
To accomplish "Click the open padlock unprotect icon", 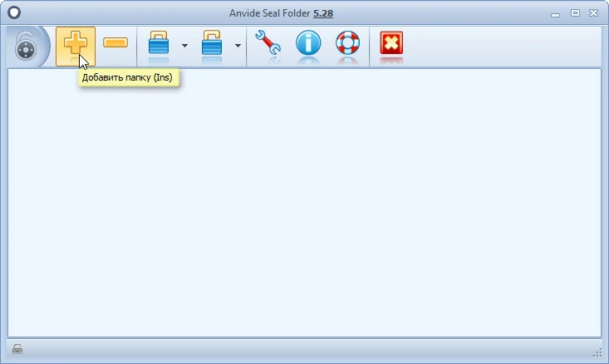I will tap(212, 42).
